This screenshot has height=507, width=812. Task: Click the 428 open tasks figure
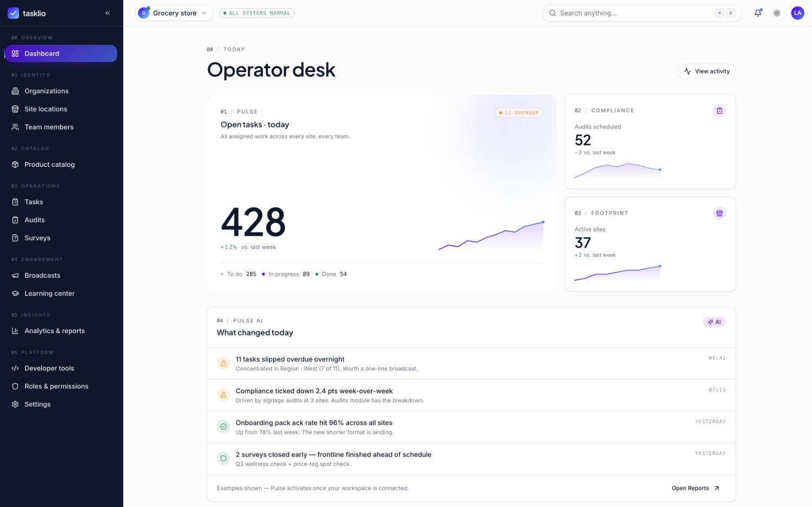coord(253,222)
